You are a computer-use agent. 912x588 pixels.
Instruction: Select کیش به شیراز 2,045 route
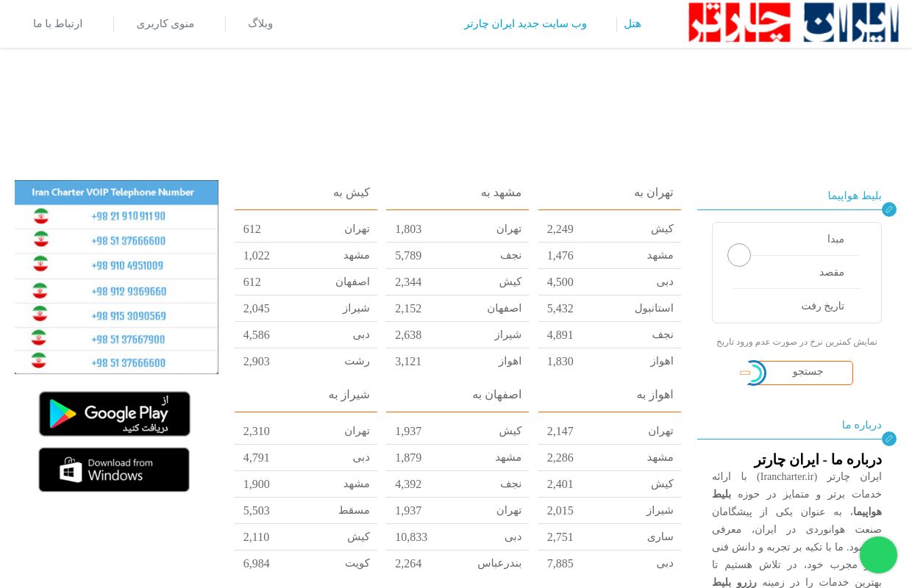(306, 309)
